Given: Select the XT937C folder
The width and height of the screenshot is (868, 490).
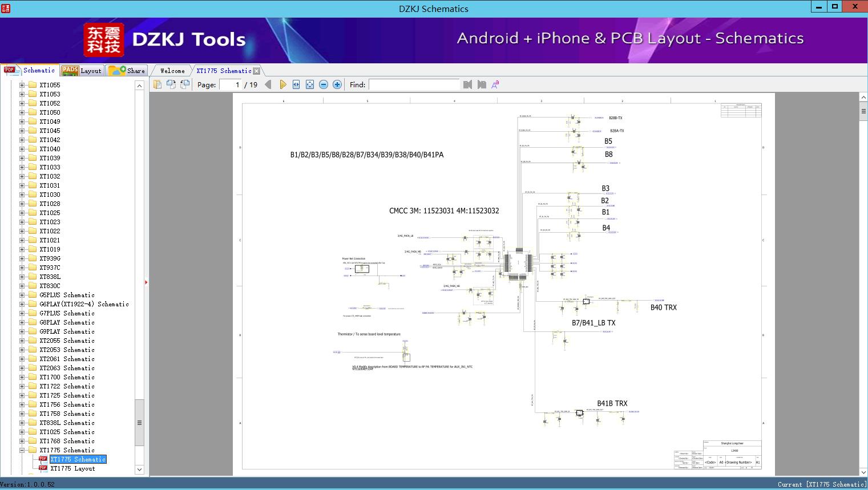Looking at the screenshot, I should 50,268.
